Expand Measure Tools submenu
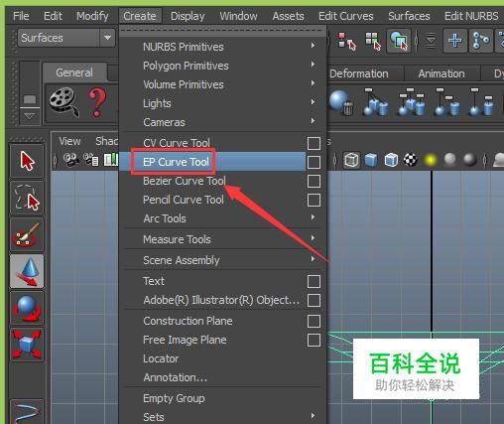Viewport: 504px width, 424px height. click(x=222, y=239)
